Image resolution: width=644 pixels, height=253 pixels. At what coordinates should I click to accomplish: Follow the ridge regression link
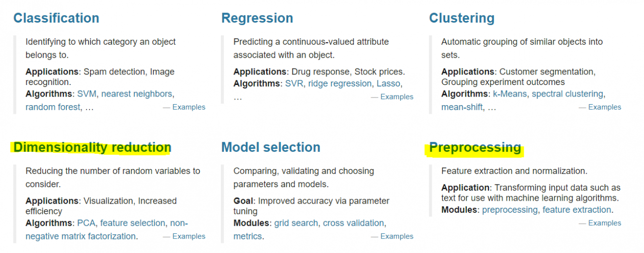click(x=340, y=84)
